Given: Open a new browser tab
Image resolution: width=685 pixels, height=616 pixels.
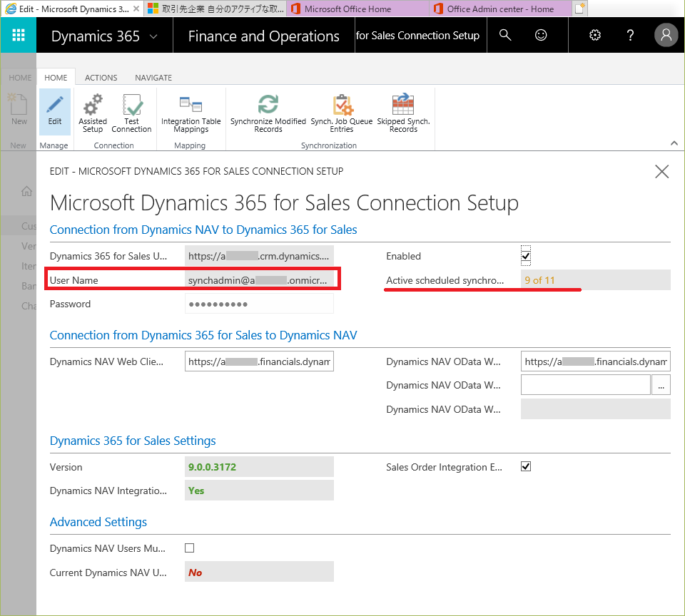Looking at the screenshot, I should coord(579,9).
